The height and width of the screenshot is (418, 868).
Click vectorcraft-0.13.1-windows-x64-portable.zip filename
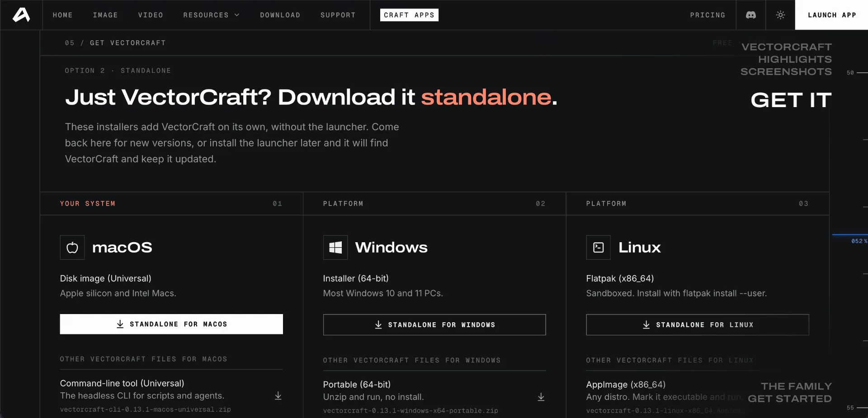click(410, 411)
